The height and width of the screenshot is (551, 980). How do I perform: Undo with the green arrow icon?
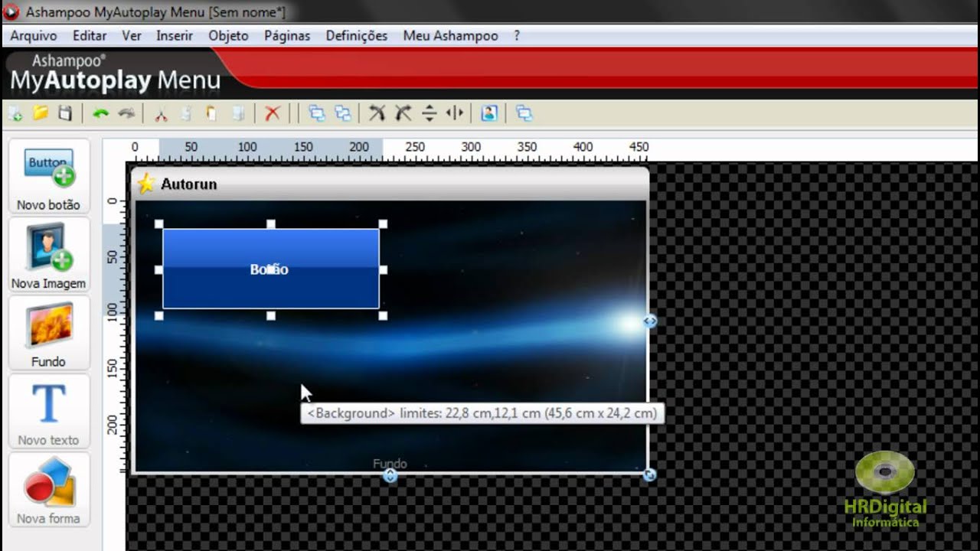click(100, 114)
